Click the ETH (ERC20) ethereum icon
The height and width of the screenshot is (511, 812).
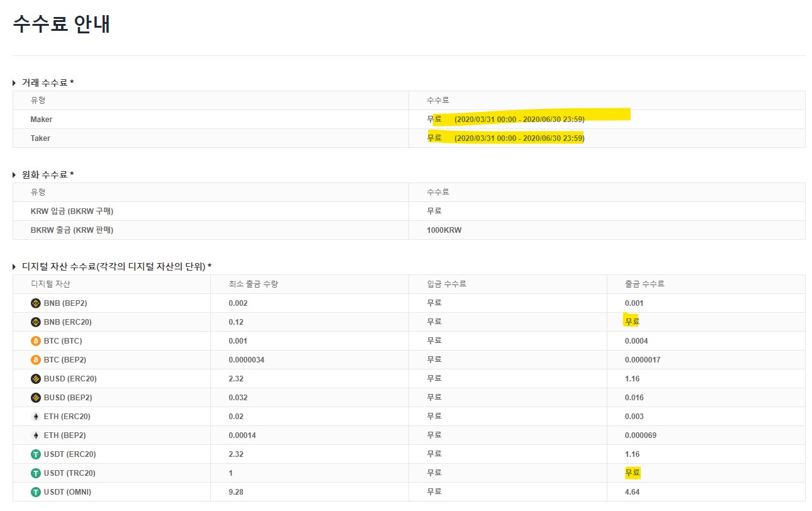pyautogui.click(x=36, y=416)
